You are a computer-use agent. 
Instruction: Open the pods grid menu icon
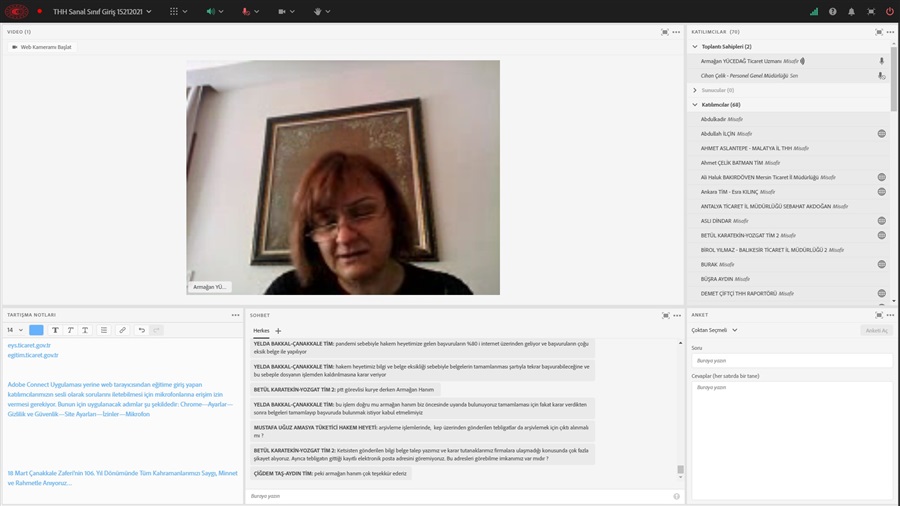pyautogui.click(x=174, y=11)
